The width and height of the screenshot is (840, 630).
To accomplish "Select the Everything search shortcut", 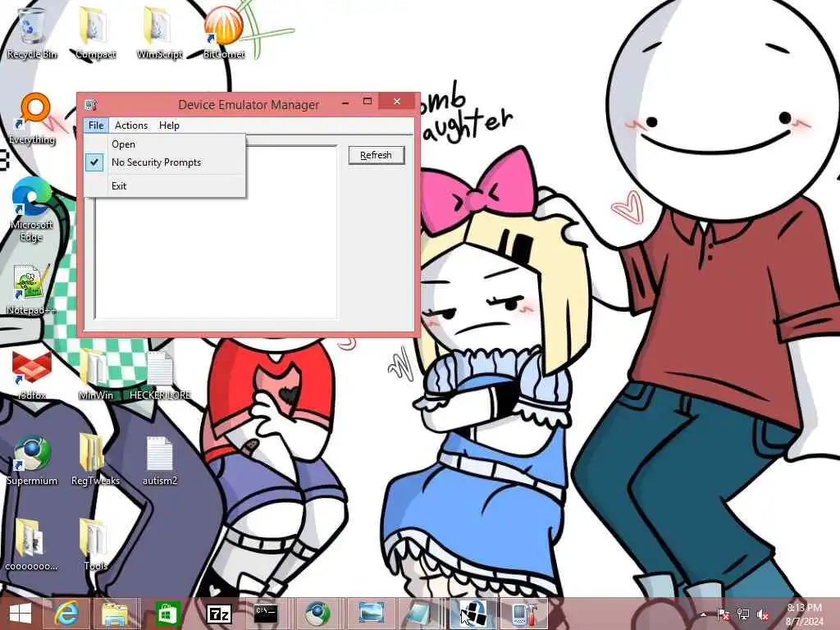I will pyautogui.click(x=32, y=119).
